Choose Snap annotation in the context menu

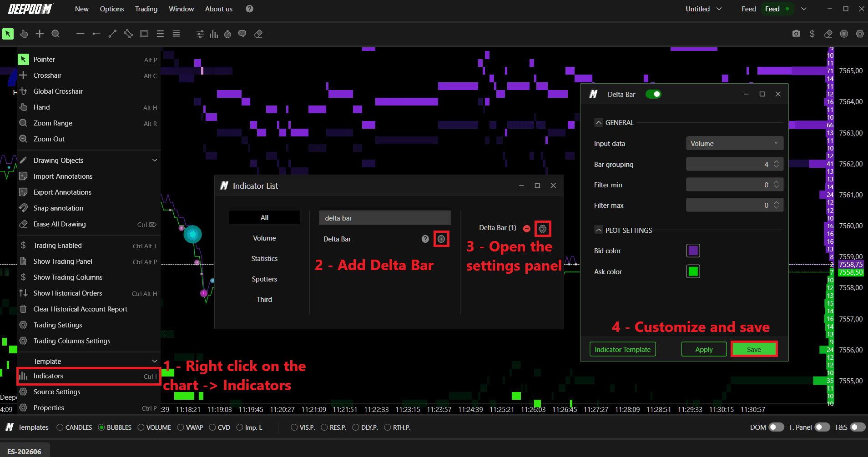pyautogui.click(x=89, y=208)
